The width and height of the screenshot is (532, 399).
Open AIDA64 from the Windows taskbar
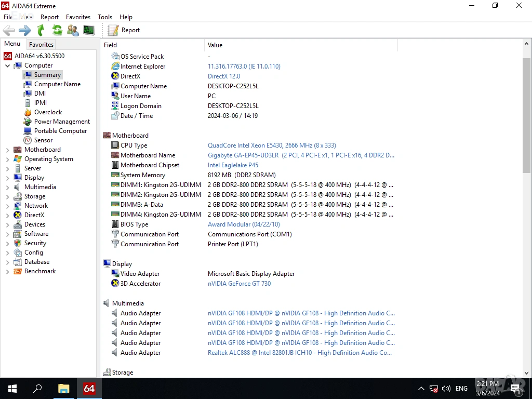89,388
